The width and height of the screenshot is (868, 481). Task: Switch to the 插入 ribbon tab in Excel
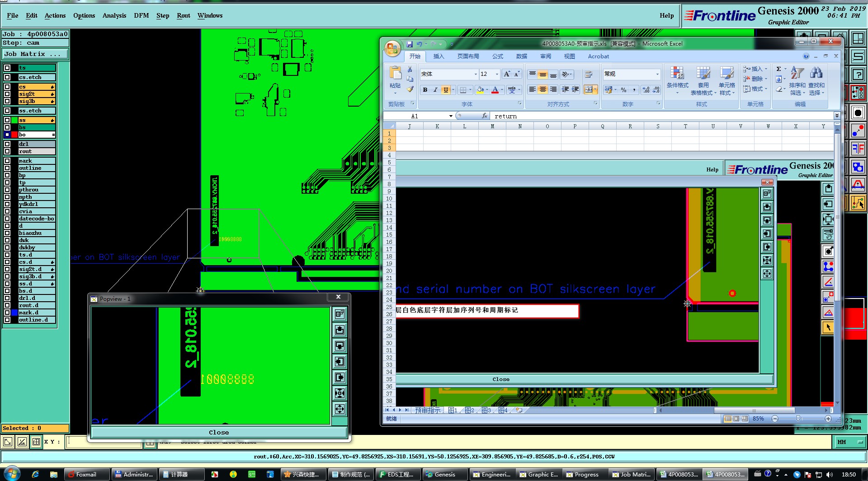click(x=439, y=56)
